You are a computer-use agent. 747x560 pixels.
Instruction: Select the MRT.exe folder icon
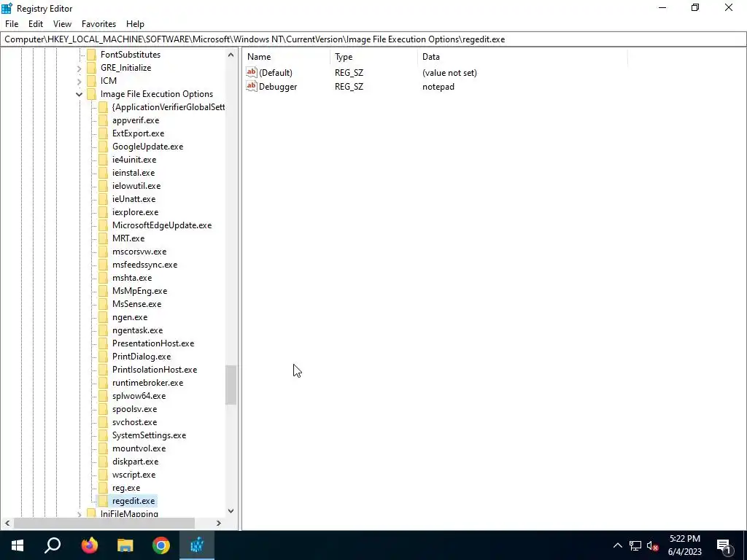pyautogui.click(x=103, y=238)
